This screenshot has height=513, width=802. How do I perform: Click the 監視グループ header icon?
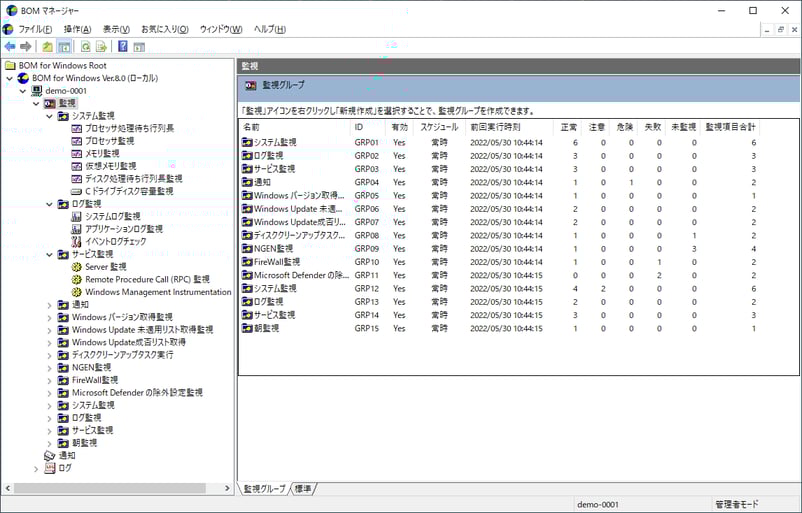(251, 85)
